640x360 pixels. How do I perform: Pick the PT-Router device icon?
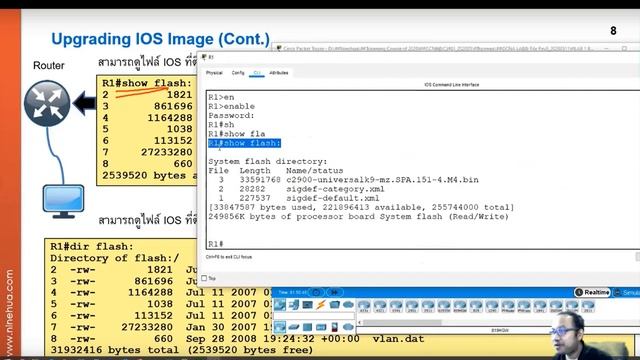point(508,306)
